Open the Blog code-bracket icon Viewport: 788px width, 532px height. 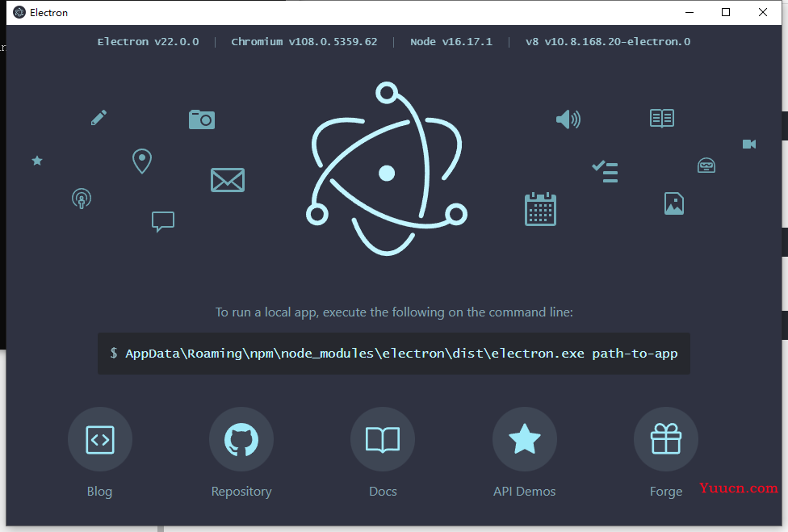click(x=100, y=439)
